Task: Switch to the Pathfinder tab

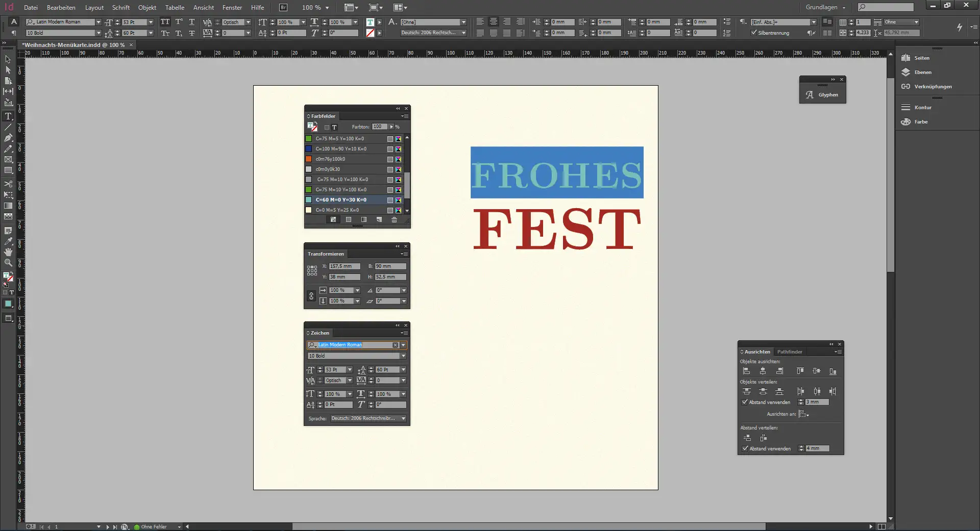Action: [x=790, y=352]
